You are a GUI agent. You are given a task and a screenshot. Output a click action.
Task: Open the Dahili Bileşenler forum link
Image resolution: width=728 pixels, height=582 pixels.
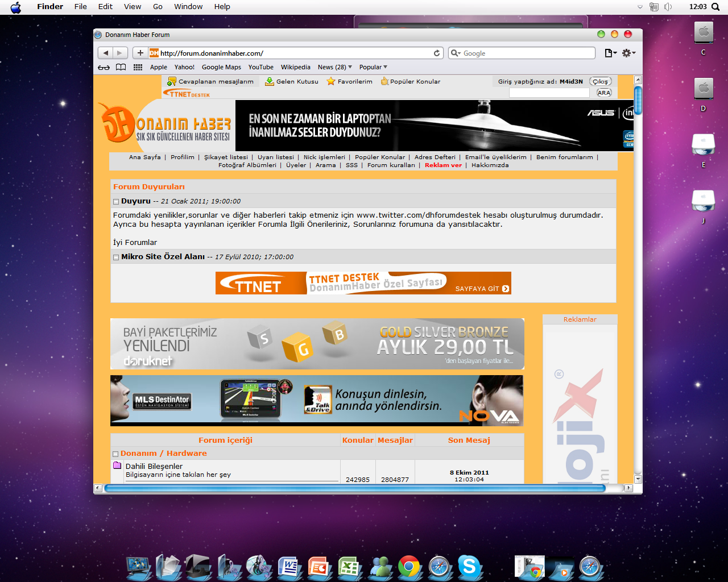(154, 466)
